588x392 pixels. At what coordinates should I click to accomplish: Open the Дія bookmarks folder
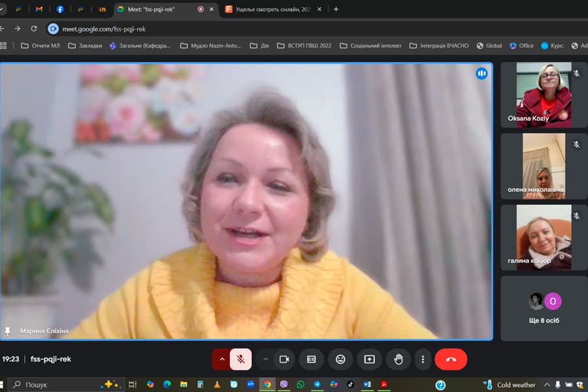(x=259, y=46)
